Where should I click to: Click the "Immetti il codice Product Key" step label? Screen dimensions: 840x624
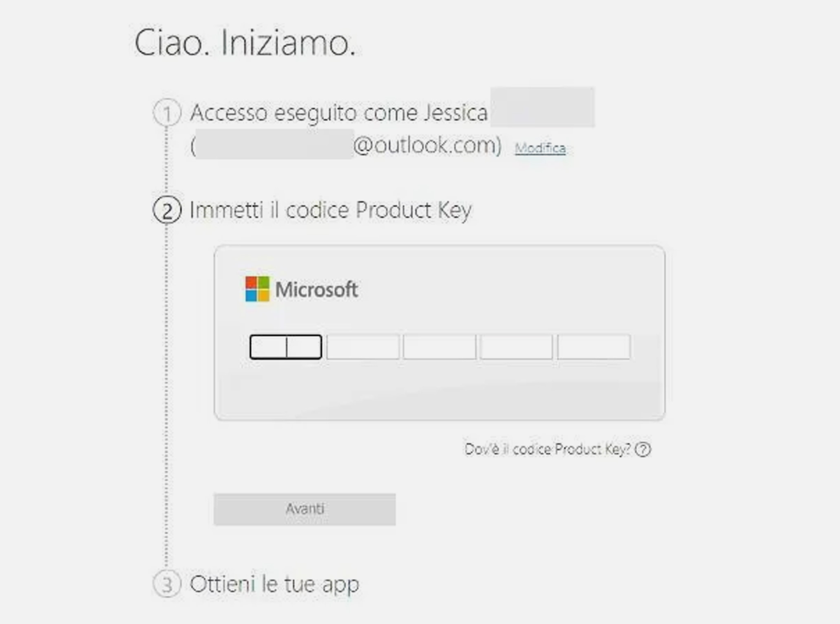[330, 210]
